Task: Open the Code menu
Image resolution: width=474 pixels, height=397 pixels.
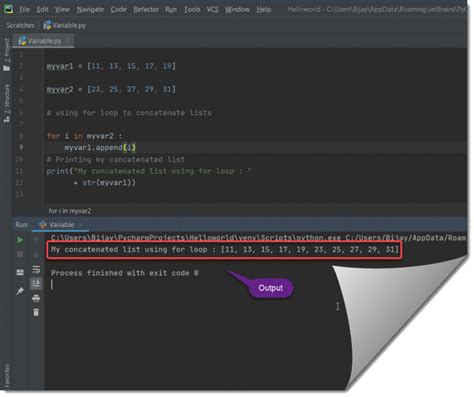Action: [118, 9]
